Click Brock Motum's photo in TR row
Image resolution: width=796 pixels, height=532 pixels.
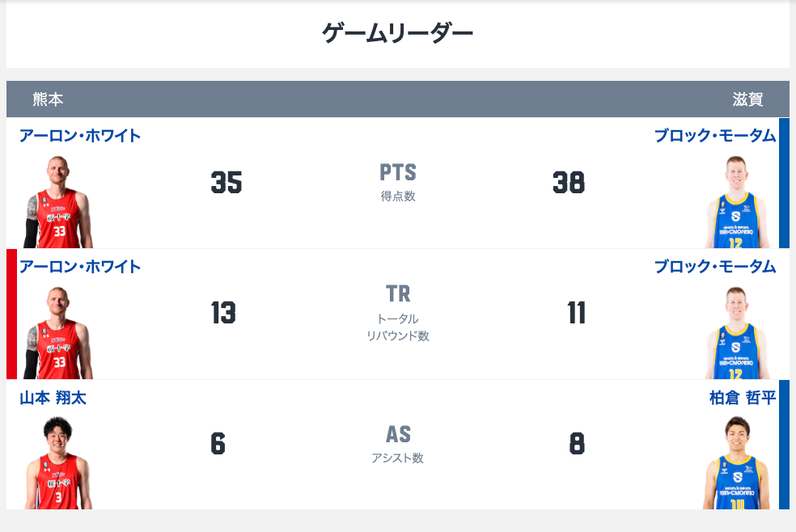(736, 333)
